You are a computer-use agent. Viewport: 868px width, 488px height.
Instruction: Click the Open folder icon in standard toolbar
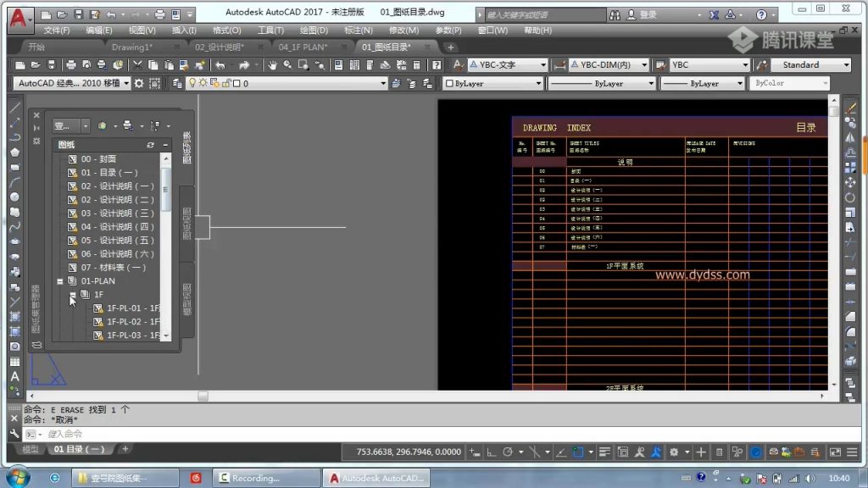(x=36, y=65)
